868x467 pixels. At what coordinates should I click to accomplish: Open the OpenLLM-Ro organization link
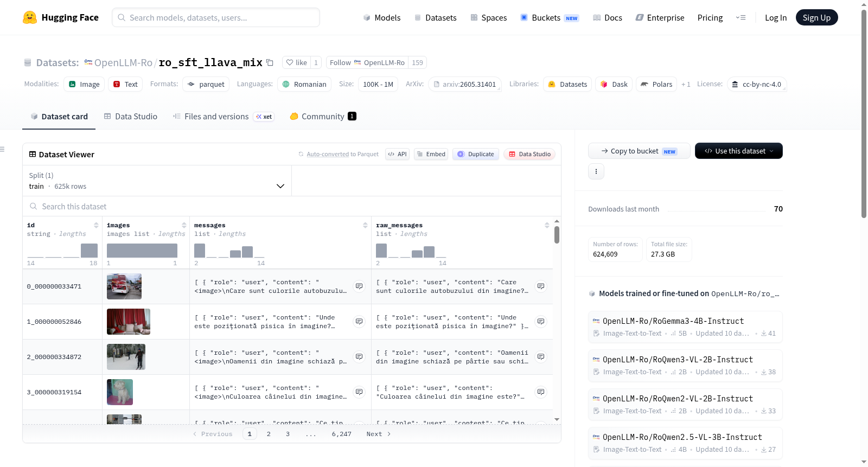point(123,62)
